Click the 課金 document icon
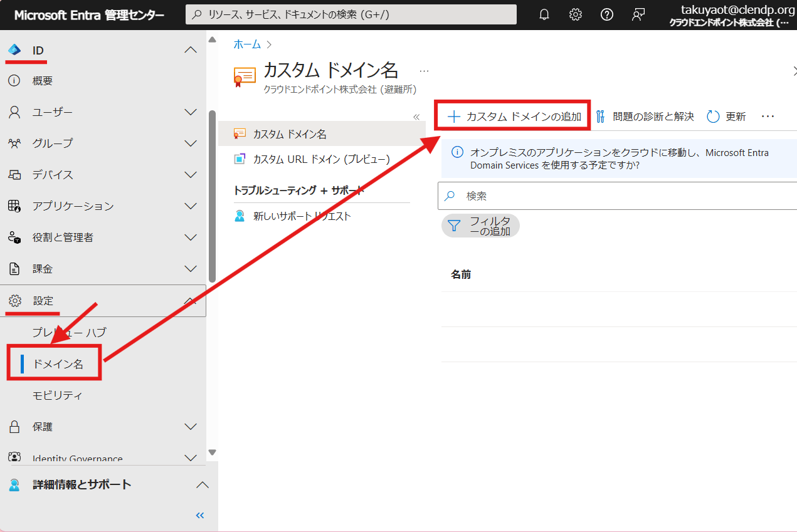797x532 pixels. tap(14, 269)
